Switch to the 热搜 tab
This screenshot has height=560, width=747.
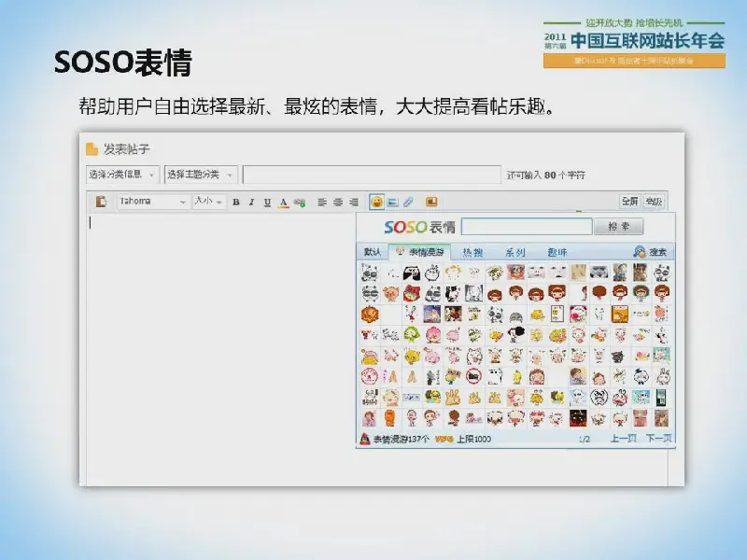(473, 252)
